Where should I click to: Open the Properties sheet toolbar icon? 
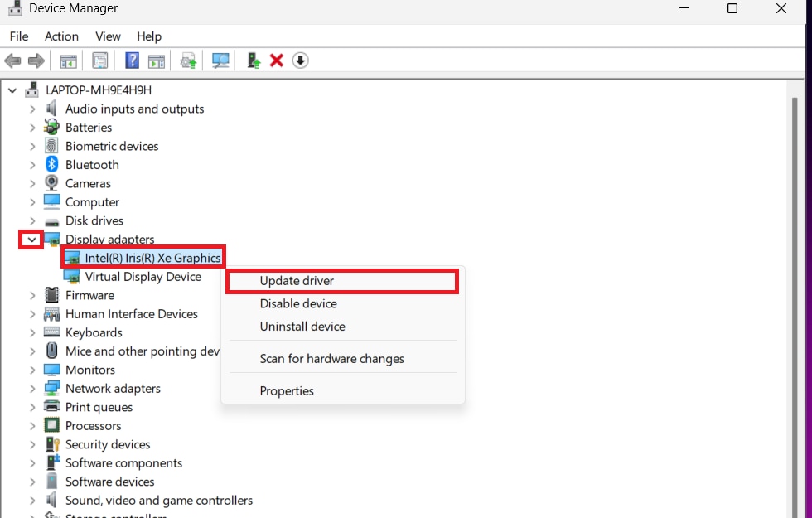pyautogui.click(x=100, y=61)
